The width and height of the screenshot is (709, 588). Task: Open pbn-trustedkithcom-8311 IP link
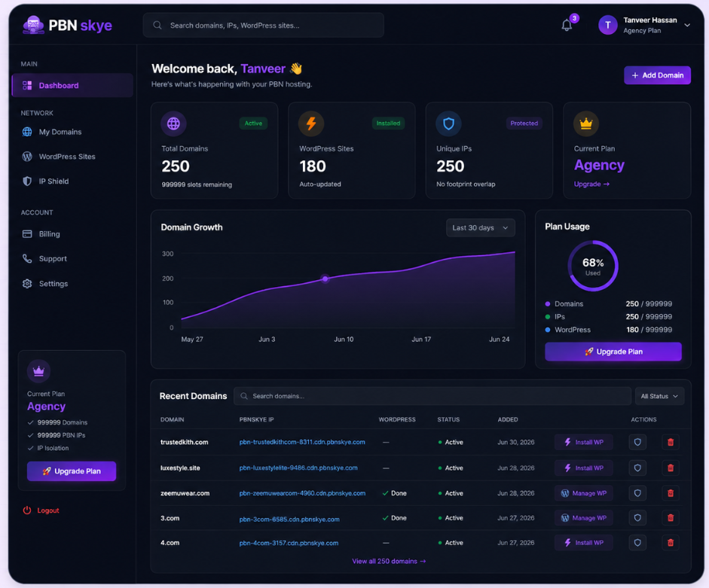click(x=302, y=442)
